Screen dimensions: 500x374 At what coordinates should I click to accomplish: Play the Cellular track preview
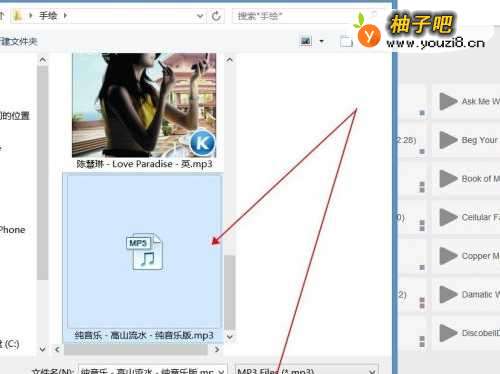(448, 217)
